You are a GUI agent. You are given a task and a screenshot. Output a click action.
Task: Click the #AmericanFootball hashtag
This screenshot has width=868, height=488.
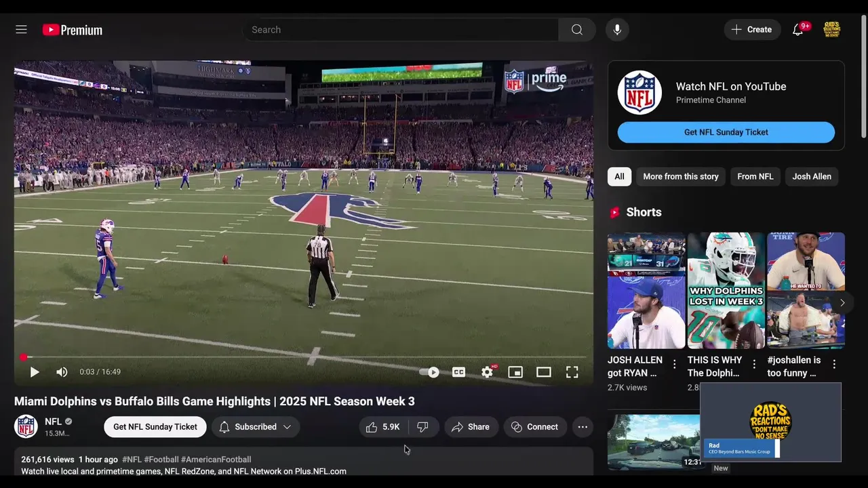tap(216, 460)
